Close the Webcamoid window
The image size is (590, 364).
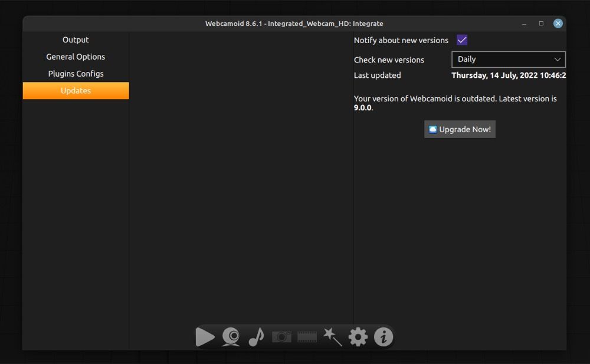[558, 24]
